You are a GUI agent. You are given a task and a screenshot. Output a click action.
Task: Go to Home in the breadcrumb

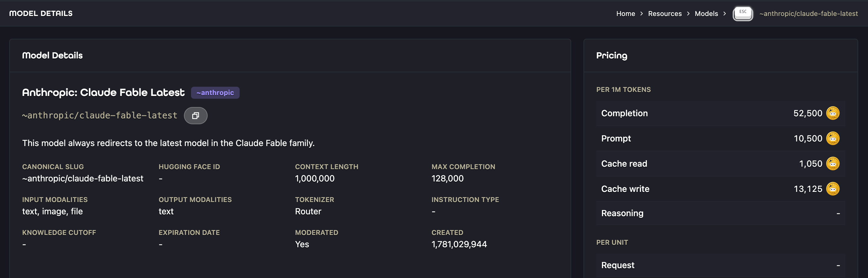625,14
